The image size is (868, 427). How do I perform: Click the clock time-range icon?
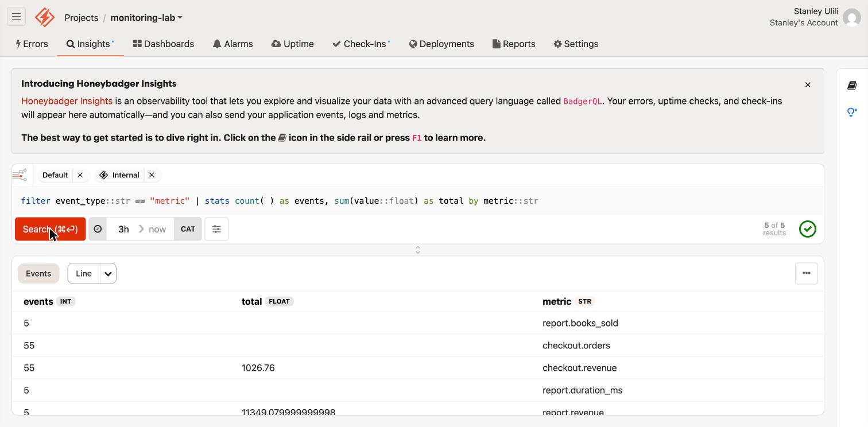98,229
